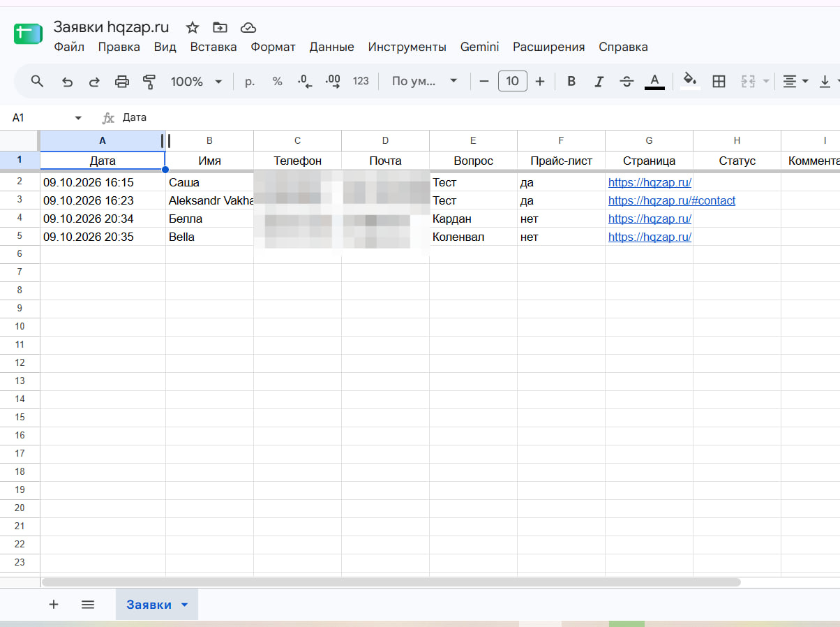The image size is (840, 627).
Task: Open the borders tool
Action: pyautogui.click(x=719, y=82)
